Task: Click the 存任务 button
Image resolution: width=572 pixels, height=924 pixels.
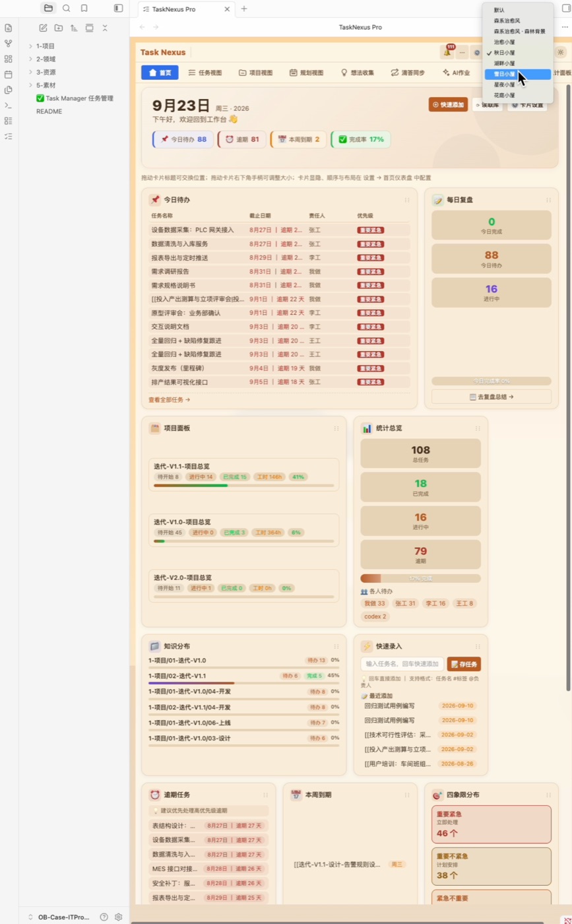Action: pyautogui.click(x=464, y=664)
